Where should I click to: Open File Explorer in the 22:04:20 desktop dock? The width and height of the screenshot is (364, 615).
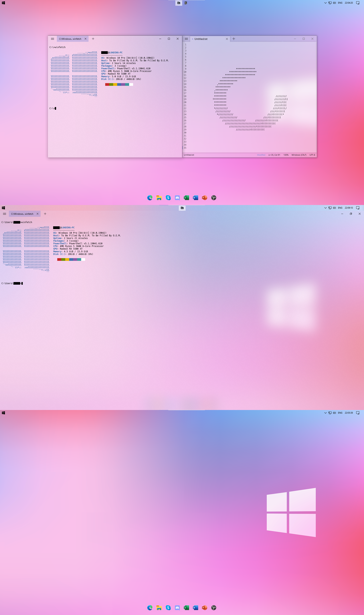(159, 198)
